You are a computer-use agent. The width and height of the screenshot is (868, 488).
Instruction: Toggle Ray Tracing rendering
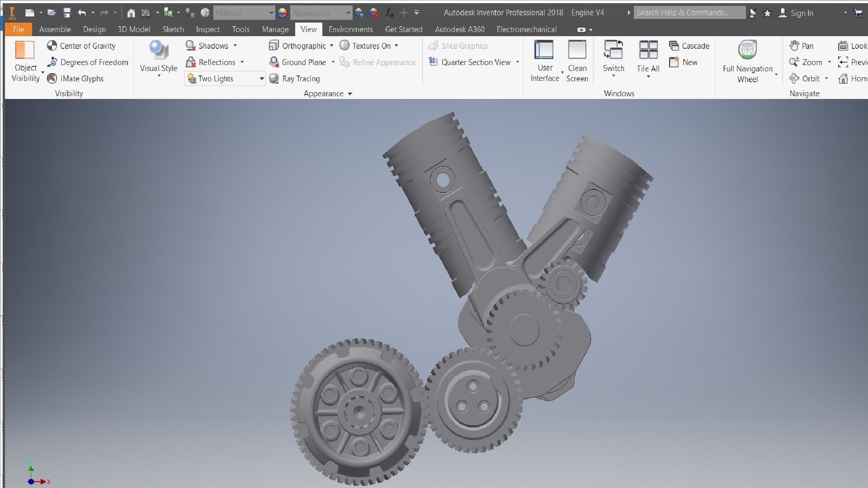click(x=294, y=78)
